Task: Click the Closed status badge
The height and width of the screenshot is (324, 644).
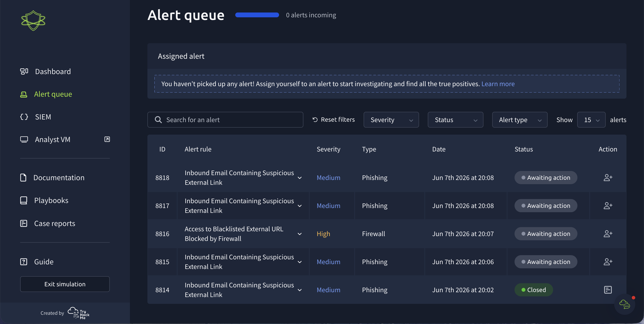Action: pyautogui.click(x=534, y=290)
